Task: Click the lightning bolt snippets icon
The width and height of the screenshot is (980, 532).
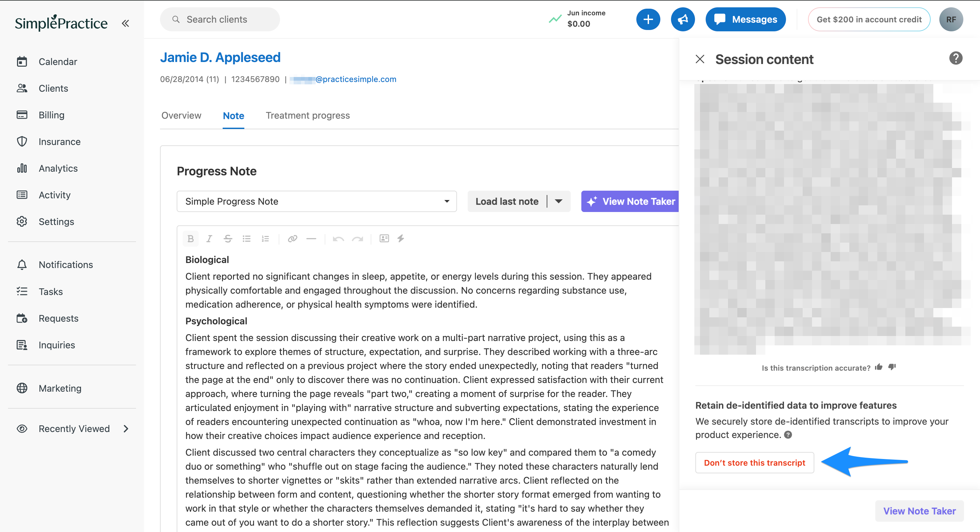Action: point(401,238)
